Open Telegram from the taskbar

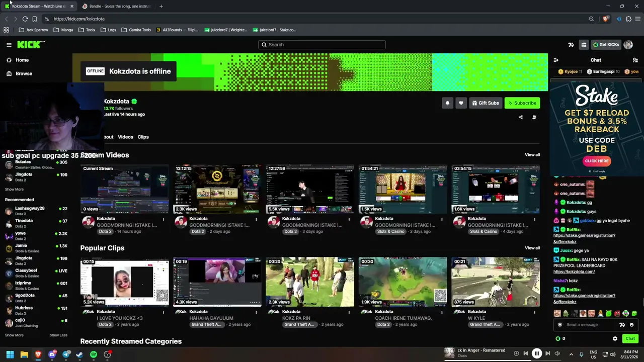tap(66, 354)
